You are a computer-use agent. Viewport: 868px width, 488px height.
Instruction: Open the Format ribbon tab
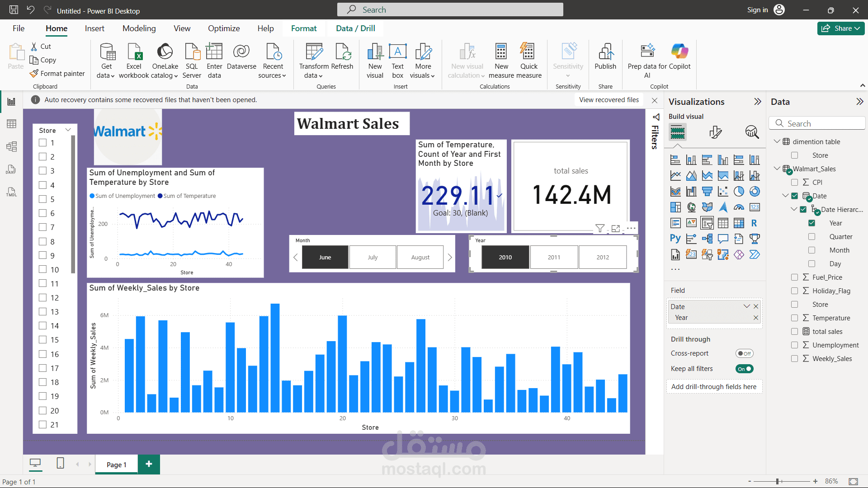304,28
